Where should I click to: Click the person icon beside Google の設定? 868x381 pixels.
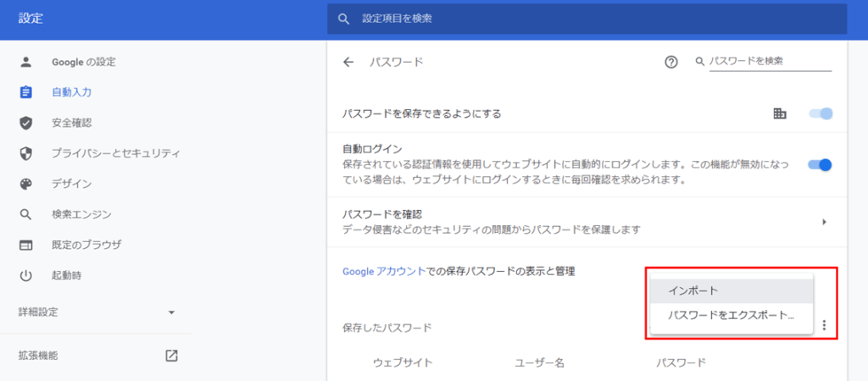pos(26,62)
